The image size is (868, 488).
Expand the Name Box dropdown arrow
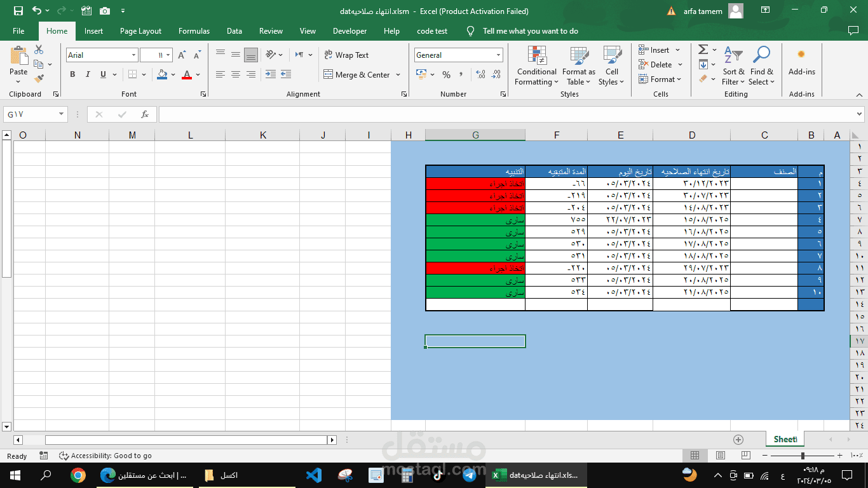[62, 114]
